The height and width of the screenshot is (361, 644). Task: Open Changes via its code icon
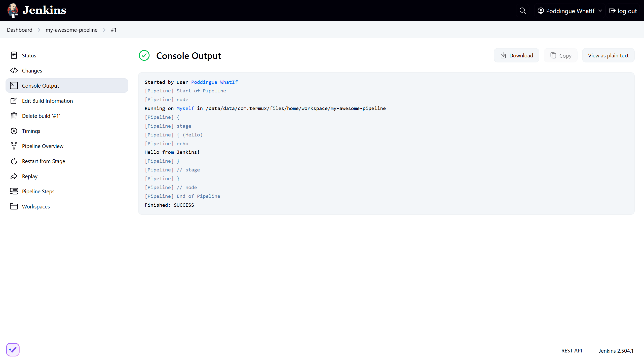pos(14,70)
